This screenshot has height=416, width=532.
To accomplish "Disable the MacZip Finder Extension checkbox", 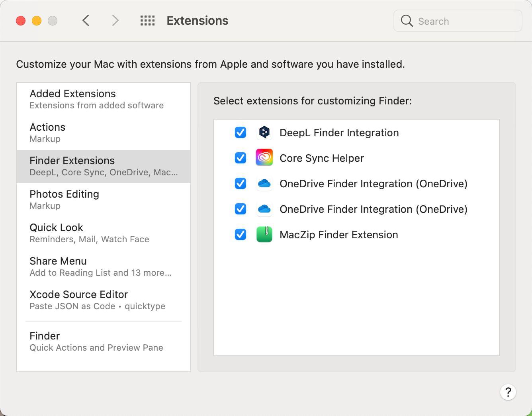I will point(240,234).
